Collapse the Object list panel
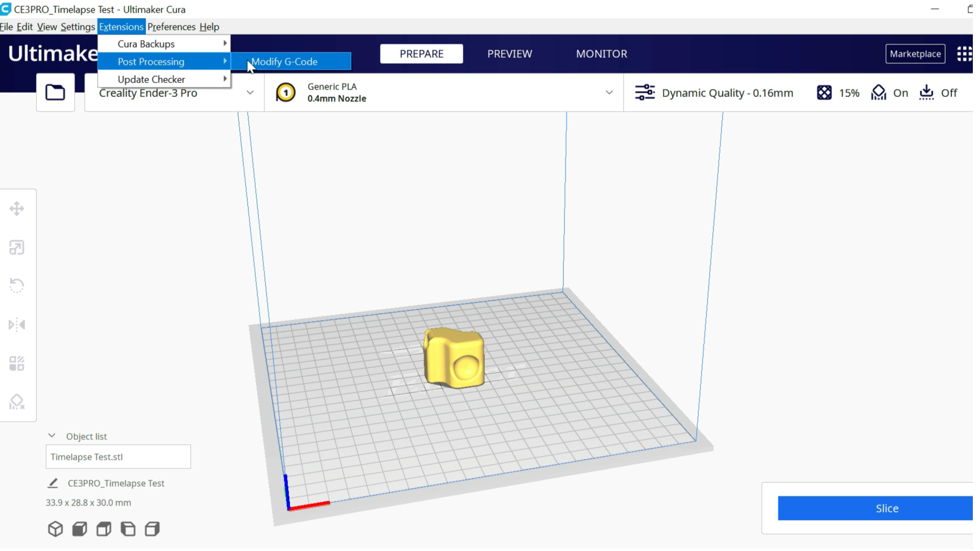Viewport: 980px width, 551px height. tap(52, 436)
